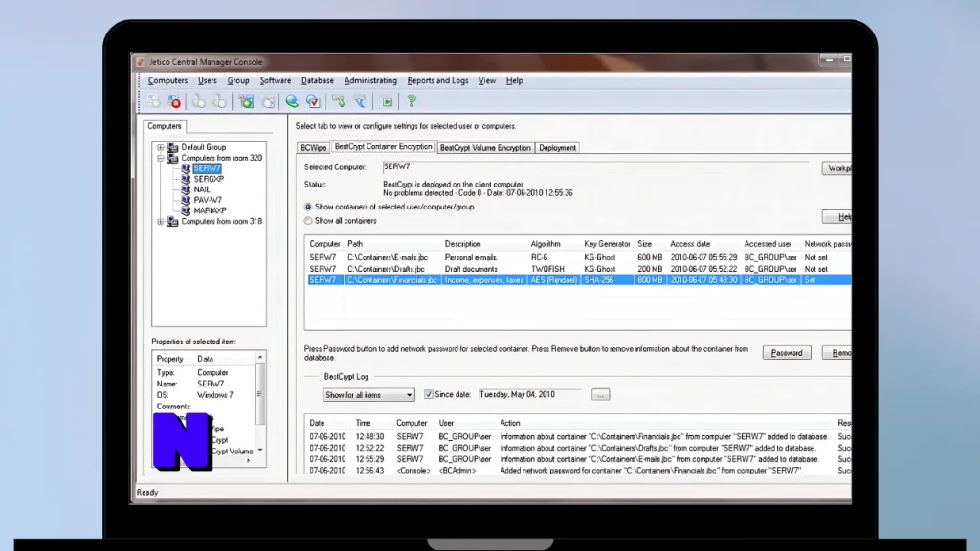The height and width of the screenshot is (551, 980).
Task: Click the globe with red checkmark icon
Action: pos(313,101)
